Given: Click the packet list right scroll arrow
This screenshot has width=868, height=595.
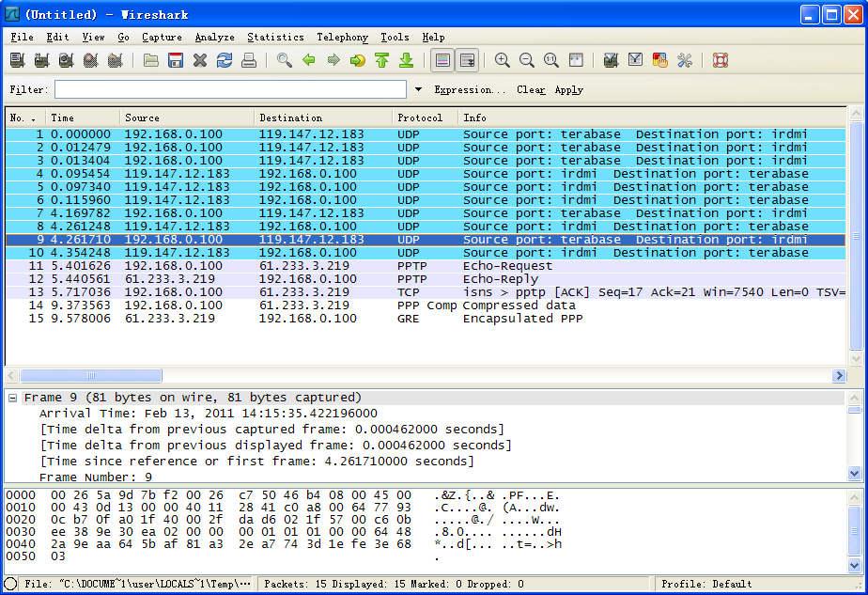Looking at the screenshot, I should [x=839, y=376].
